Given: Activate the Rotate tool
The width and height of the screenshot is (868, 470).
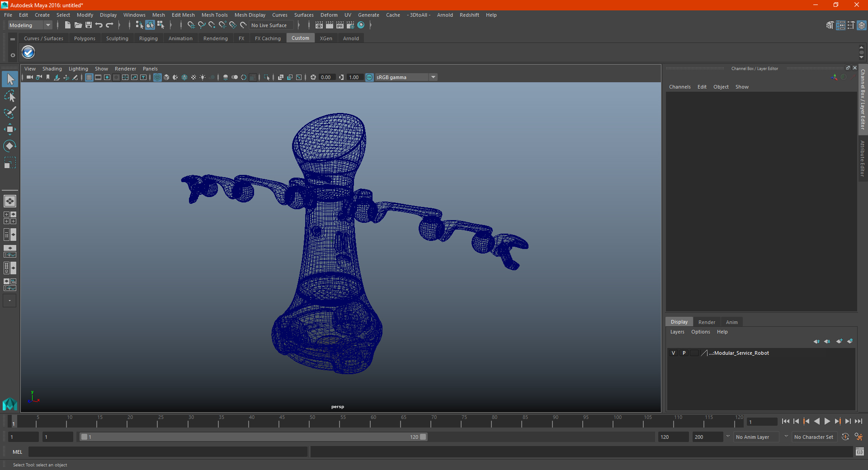Looking at the screenshot, I should (10, 146).
